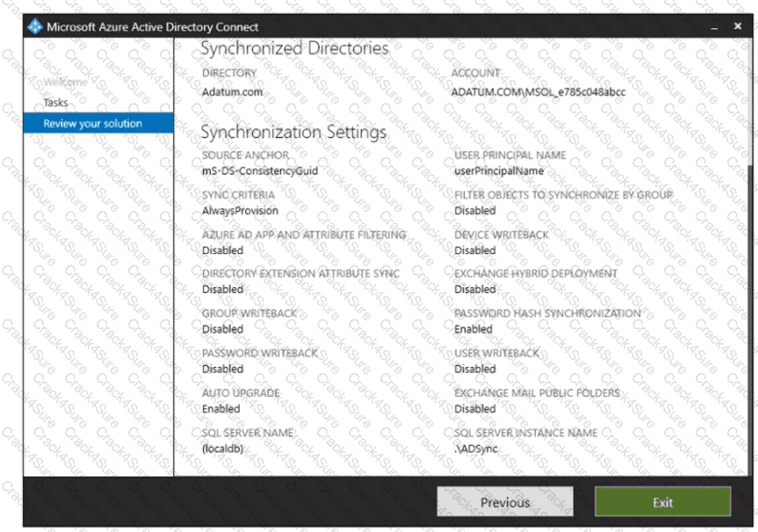Click the green Exit button
758x532 pixels.
663,502
